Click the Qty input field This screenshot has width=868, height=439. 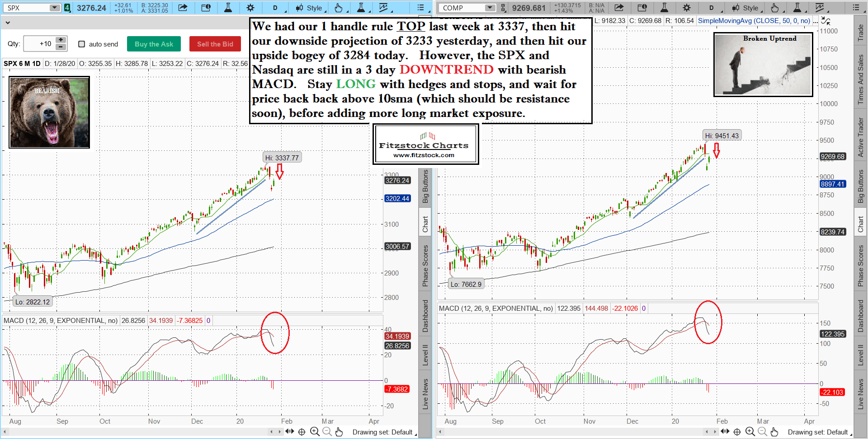coord(39,44)
